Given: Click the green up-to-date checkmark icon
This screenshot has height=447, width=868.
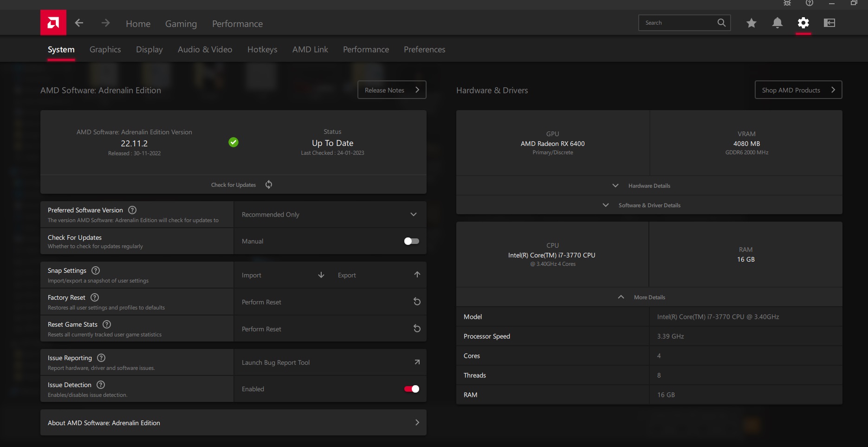Looking at the screenshot, I should [233, 142].
